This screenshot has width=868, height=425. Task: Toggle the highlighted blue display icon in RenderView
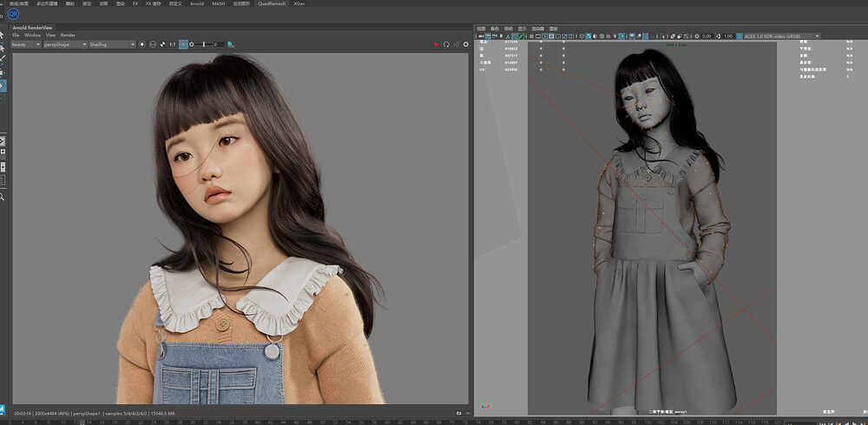click(x=183, y=44)
